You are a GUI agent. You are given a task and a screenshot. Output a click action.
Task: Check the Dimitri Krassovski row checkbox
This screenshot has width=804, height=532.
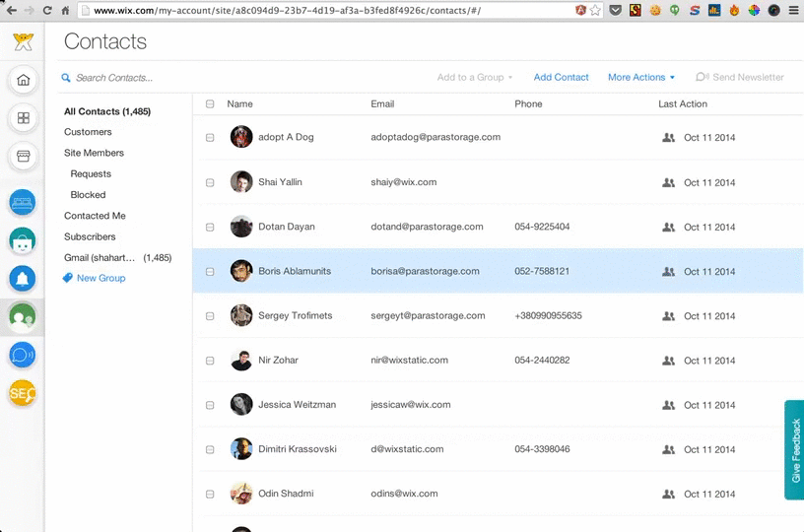click(210, 449)
